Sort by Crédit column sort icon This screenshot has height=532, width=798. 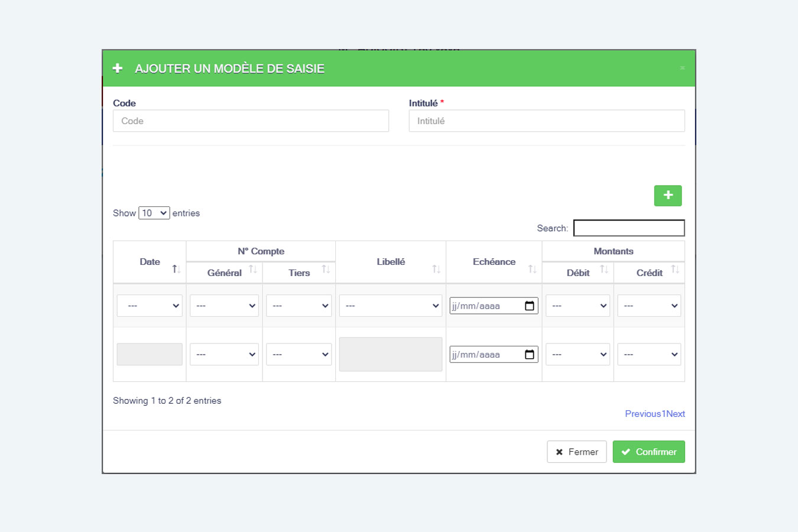[674, 270]
